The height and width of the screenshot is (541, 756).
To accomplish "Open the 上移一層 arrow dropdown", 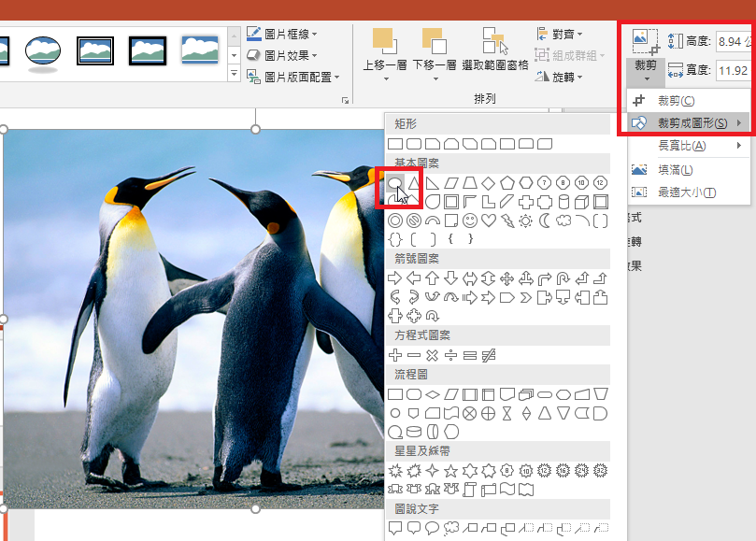I will tap(386, 78).
